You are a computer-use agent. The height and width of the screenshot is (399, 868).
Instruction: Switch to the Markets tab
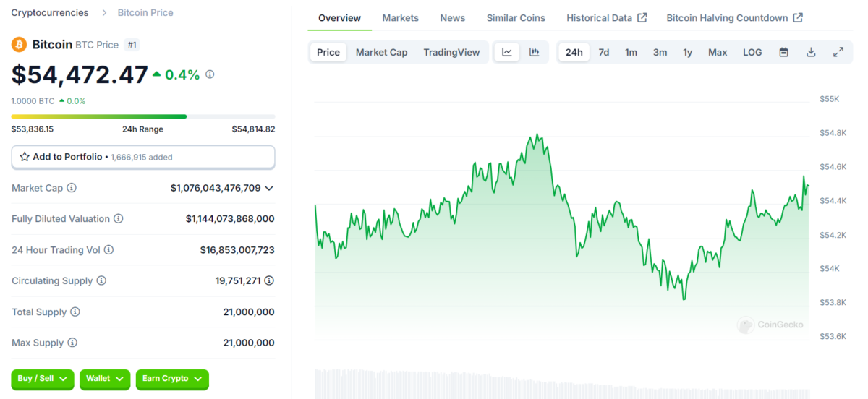tap(400, 18)
